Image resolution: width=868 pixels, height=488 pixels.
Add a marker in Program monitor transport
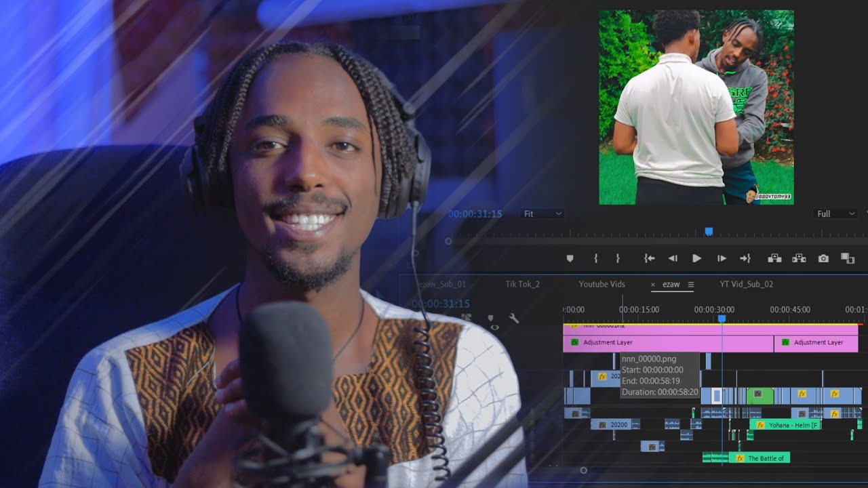click(x=570, y=258)
